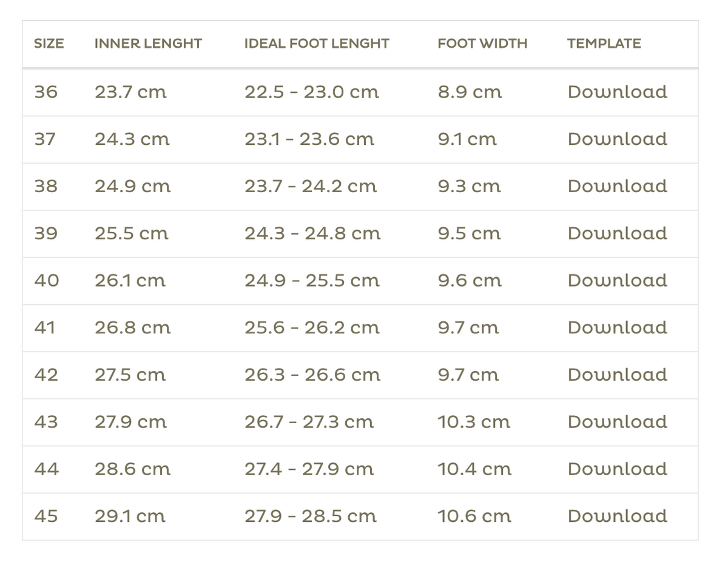Download the template for size 39

[617, 233]
